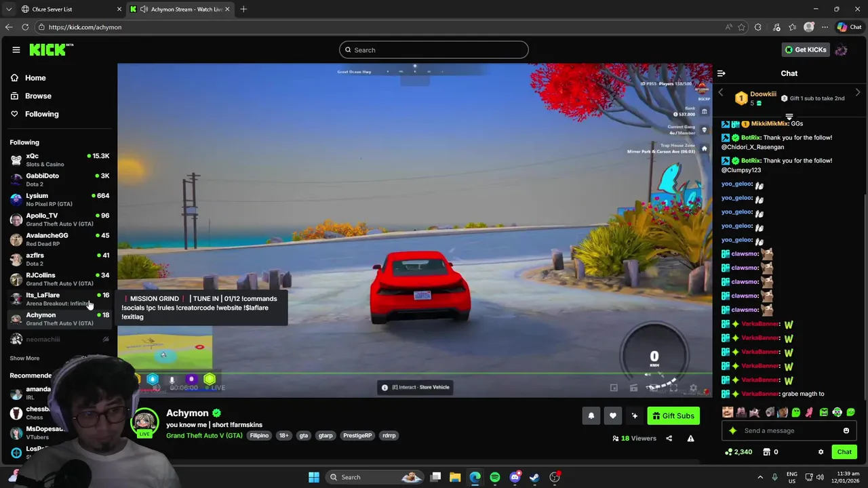The height and width of the screenshot is (488, 868).
Task: Focus the Kick search box
Action: pyautogui.click(x=433, y=49)
